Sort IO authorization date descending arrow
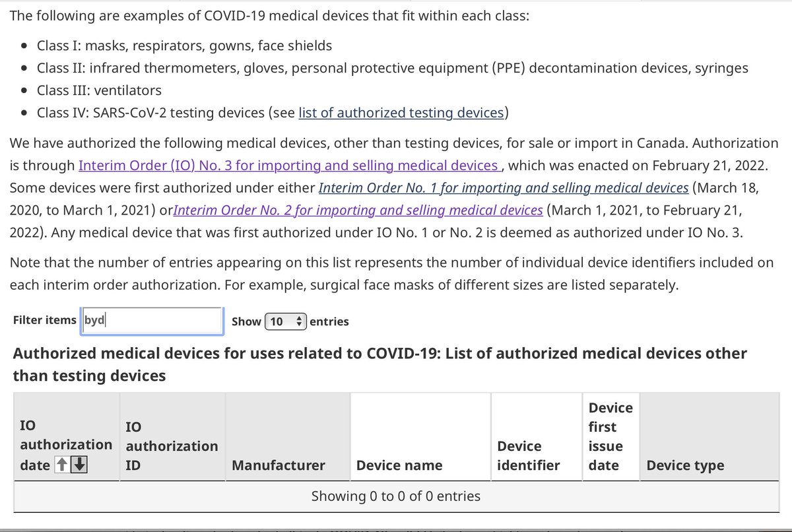Image resolution: width=792 pixels, height=532 pixels. pos(79,465)
